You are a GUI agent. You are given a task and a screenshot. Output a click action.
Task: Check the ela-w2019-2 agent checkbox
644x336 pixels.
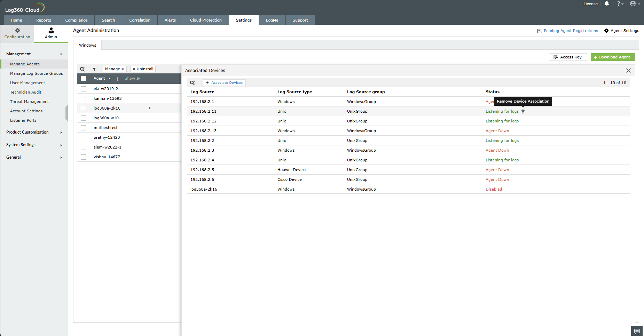pyautogui.click(x=84, y=89)
